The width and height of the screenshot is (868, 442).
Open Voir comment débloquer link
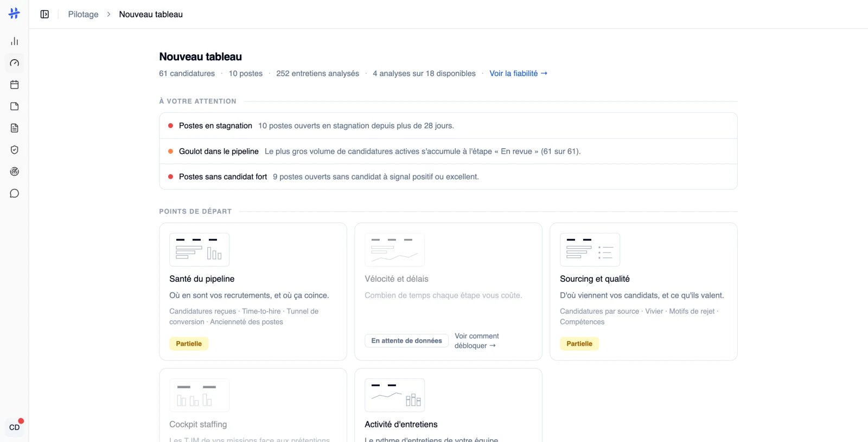pos(476,341)
